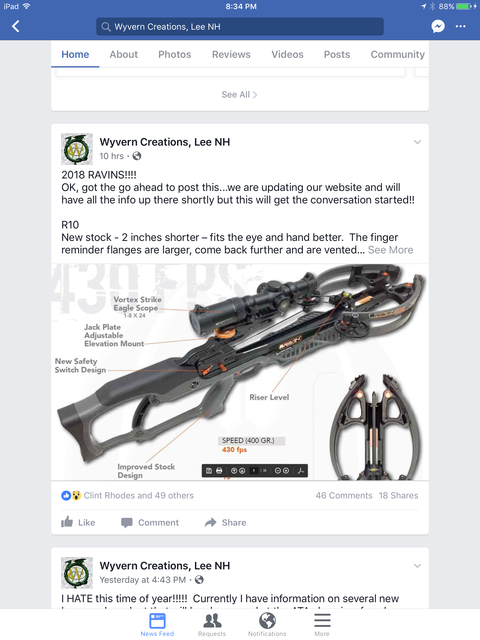Click the search field showing Wyvern Creations
The width and height of the screenshot is (480, 640).
[240, 27]
